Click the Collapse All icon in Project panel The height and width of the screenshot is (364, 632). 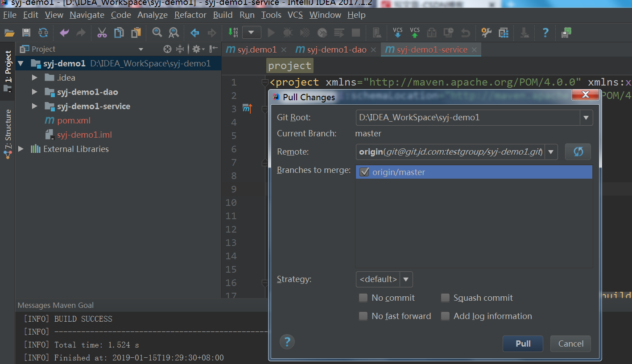click(x=180, y=49)
